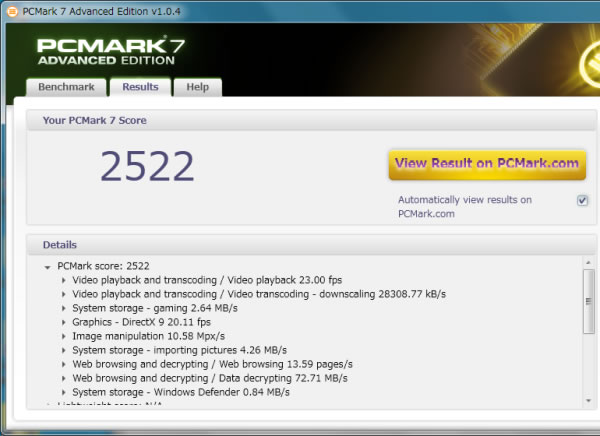Open the Benchmark tab

coord(66,87)
